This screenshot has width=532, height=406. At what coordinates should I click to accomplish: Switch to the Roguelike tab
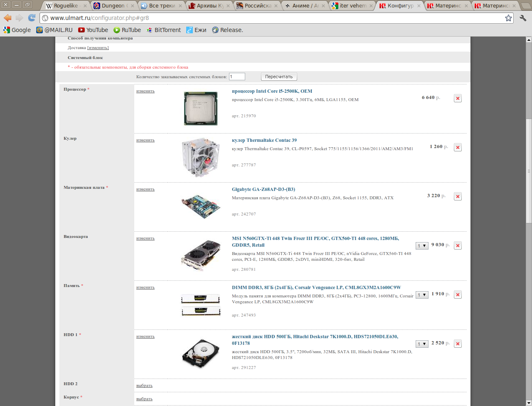(66, 6)
